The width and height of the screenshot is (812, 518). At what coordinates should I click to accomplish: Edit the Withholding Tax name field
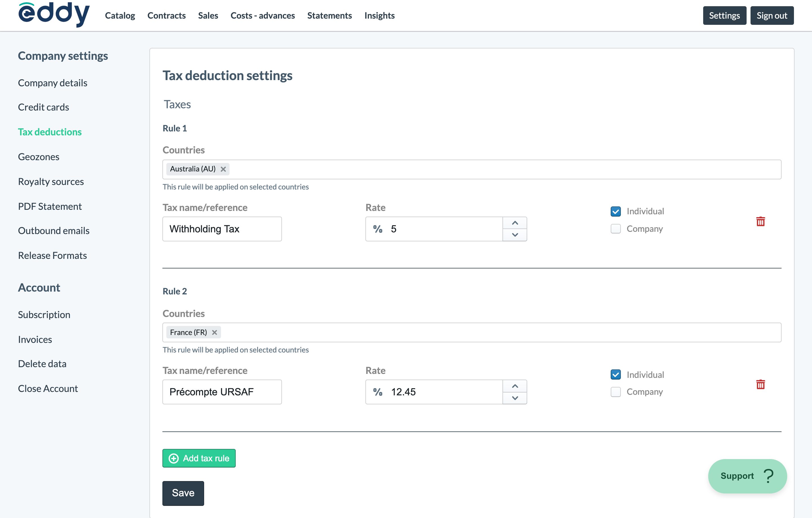(x=222, y=229)
